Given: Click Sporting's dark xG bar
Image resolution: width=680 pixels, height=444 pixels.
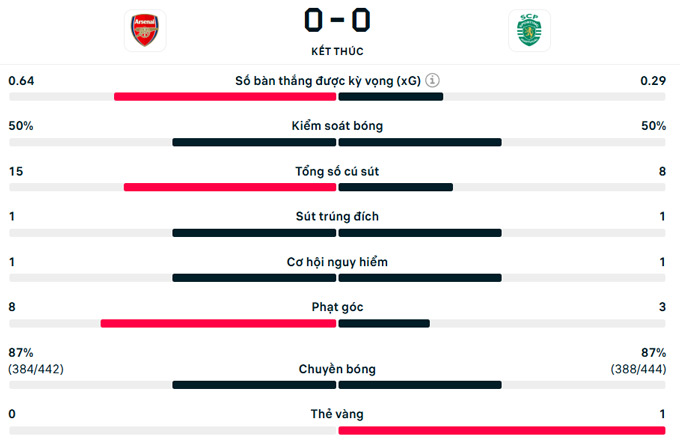Looking at the screenshot, I should tap(391, 97).
